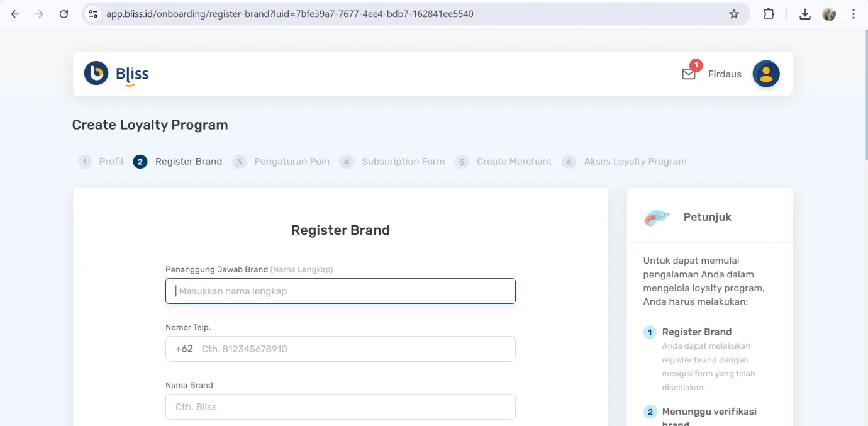The width and height of the screenshot is (868, 426).
Task: Open the Chrome three-dot menu
Action: pyautogui.click(x=853, y=13)
